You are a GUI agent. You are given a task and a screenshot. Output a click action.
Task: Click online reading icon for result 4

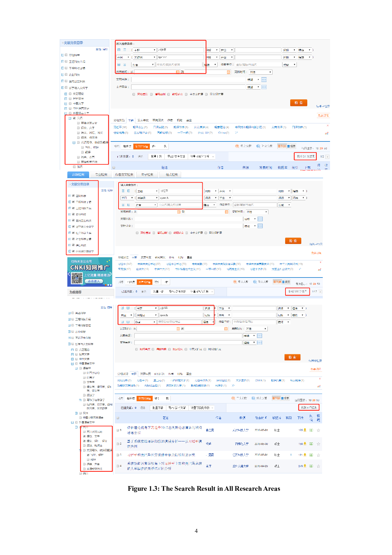click(311, 466)
